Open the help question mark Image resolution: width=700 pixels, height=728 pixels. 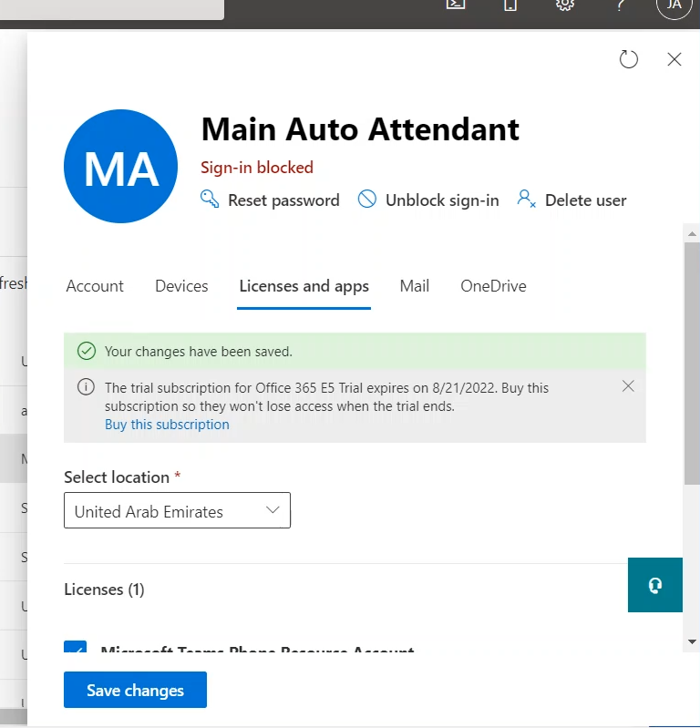(x=621, y=5)
